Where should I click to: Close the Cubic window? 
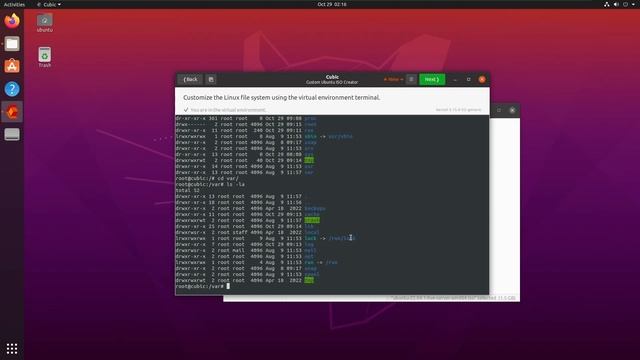(x=482, y=80)
